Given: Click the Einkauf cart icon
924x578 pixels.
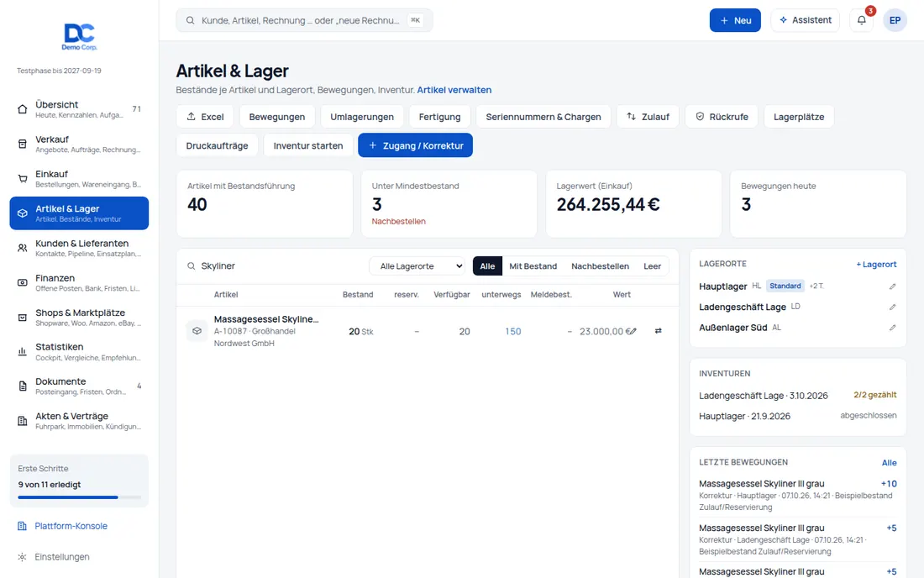Looking at the screenshot, I should [x=23, y=179].
